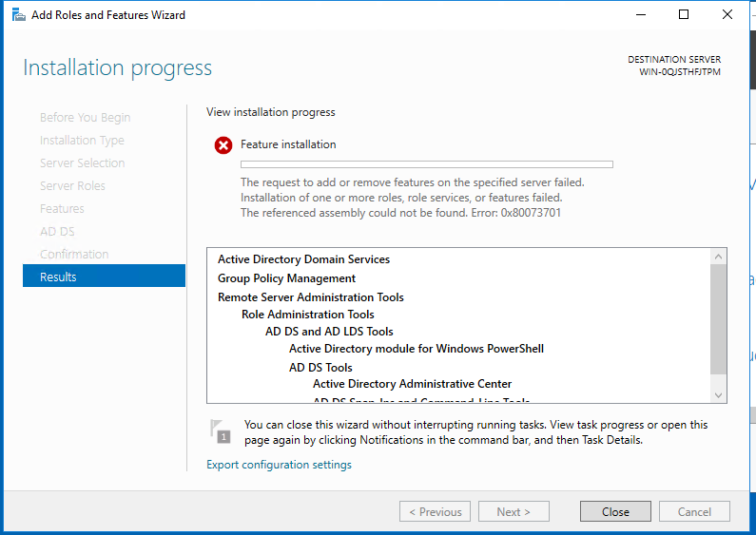
Task: Click the wizard icon in the title bar
Action: (19, 15)
